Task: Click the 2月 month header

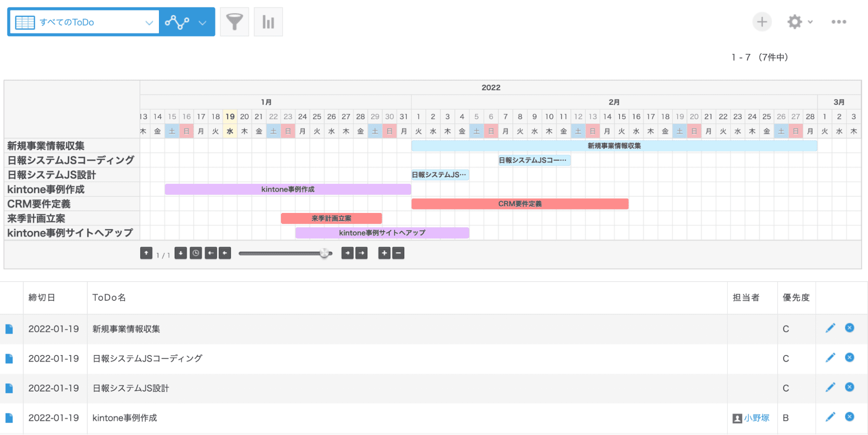Action: tap(614, 102)
